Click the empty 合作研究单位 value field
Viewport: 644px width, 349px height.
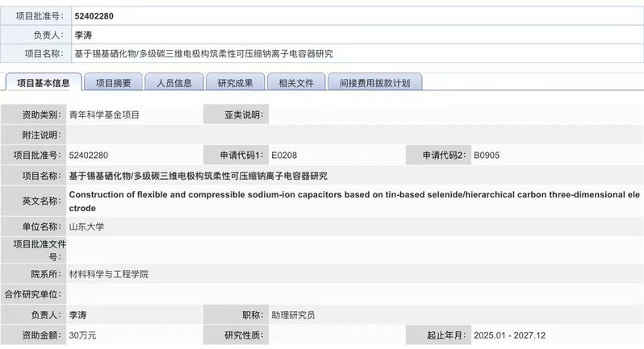pyautogui.click(x=353, y=294)
